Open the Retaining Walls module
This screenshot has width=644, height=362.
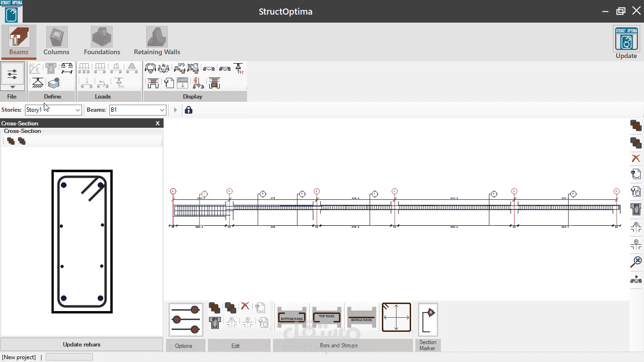coord(157,41)
